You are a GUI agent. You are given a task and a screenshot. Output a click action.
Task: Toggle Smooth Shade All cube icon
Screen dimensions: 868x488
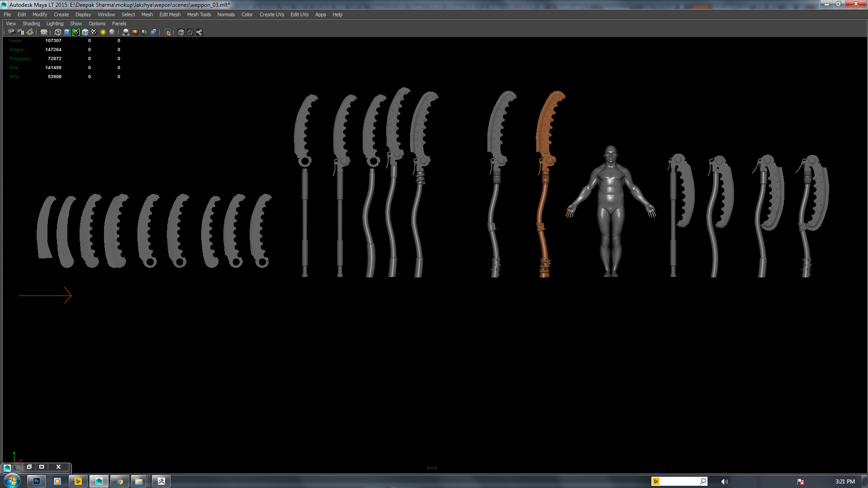pyautogui.click(x=67, y=32)
